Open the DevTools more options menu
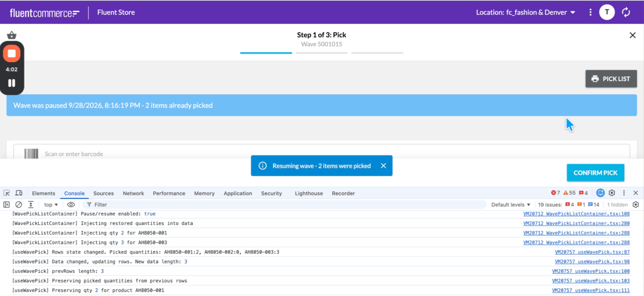The width and height of the screenshot is (644, 296). 624,193
